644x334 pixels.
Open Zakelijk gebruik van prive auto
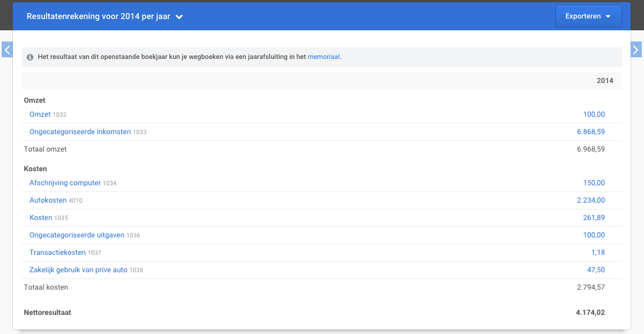(78, 270)
